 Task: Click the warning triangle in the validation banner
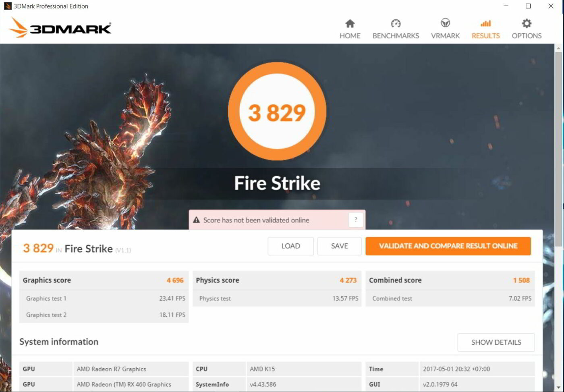197,220
